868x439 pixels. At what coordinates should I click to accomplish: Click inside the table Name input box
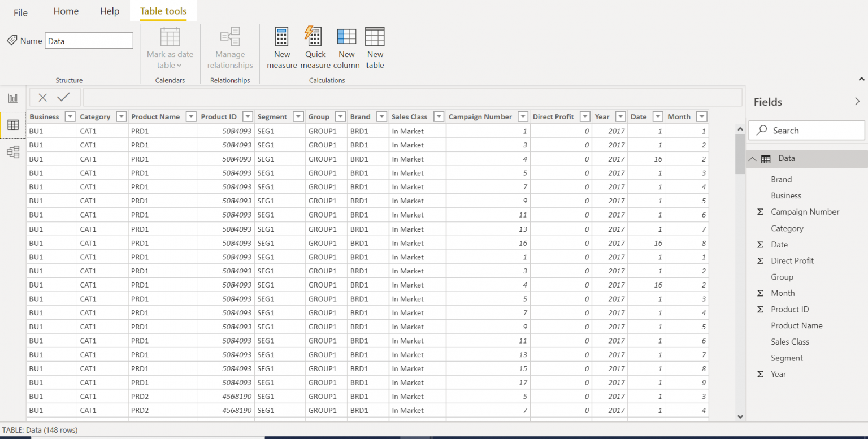(89, 40)
